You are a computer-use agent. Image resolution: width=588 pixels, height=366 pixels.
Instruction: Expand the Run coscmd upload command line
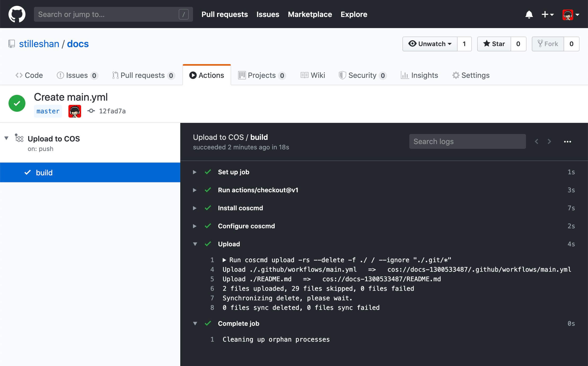[x=224, y=260]
